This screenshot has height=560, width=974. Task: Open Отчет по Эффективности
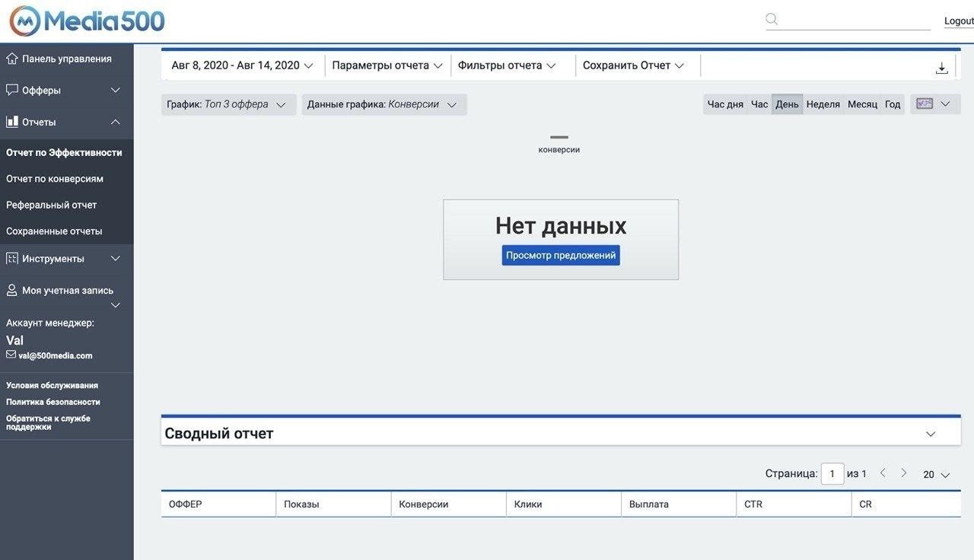click(64, 152)
